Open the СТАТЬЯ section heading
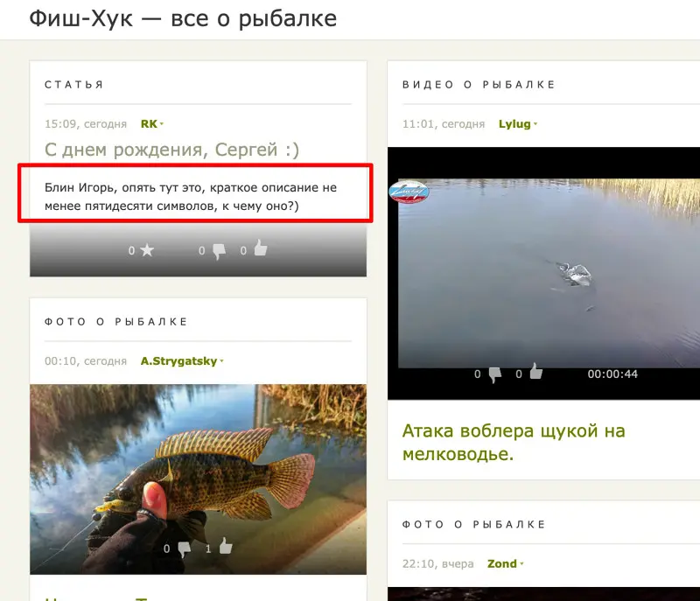 pyautogui.click(x=74, y=84)
